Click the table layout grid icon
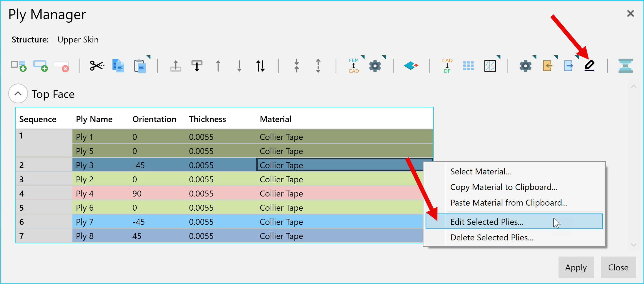The image size is (644, 284). coord(490,66)
